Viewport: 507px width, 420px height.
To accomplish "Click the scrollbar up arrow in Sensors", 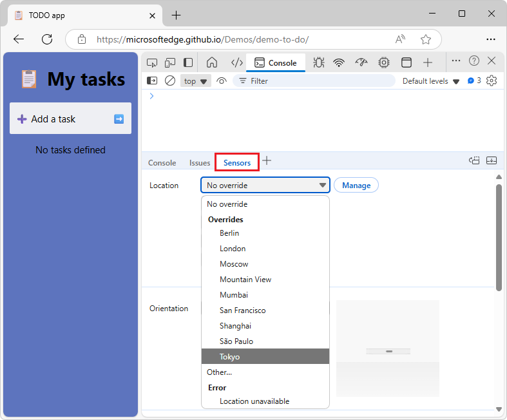I will [x=499, y=177].
